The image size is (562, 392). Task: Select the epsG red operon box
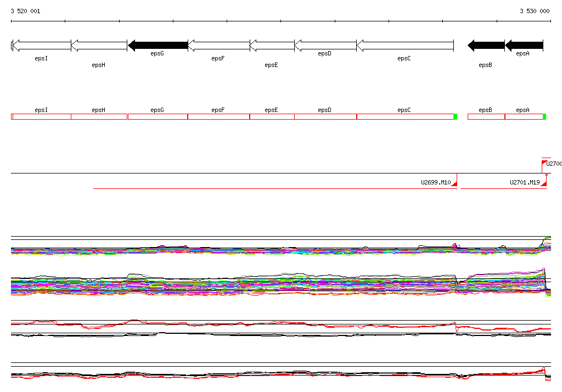tap(158, 116)
